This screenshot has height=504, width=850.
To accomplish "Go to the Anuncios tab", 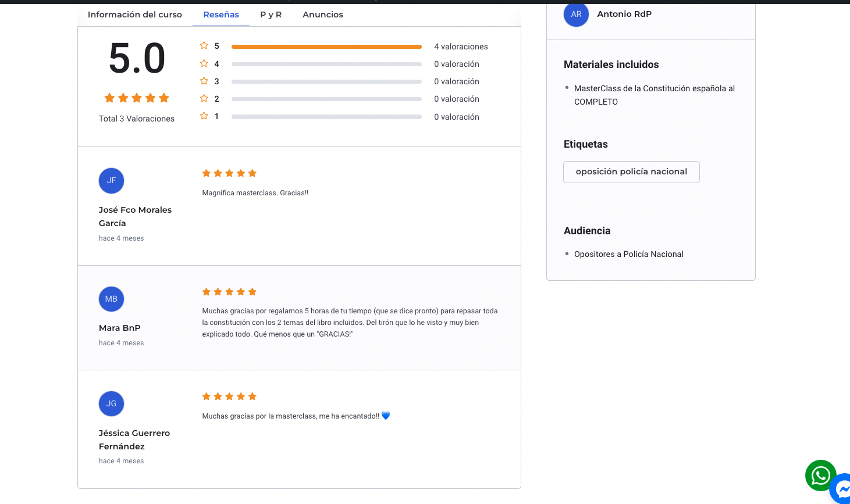I will tap(323, 15).
